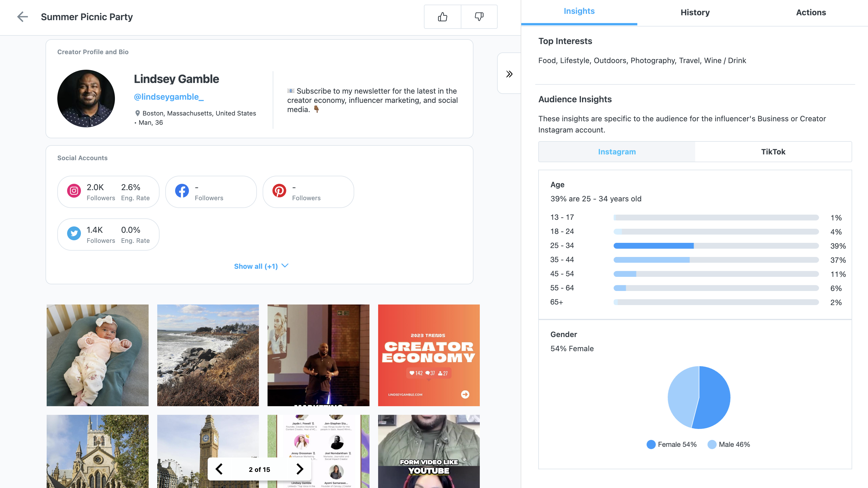
Task: Click Instagram 2.0K Followers count
Action: [x=95, y=187]
